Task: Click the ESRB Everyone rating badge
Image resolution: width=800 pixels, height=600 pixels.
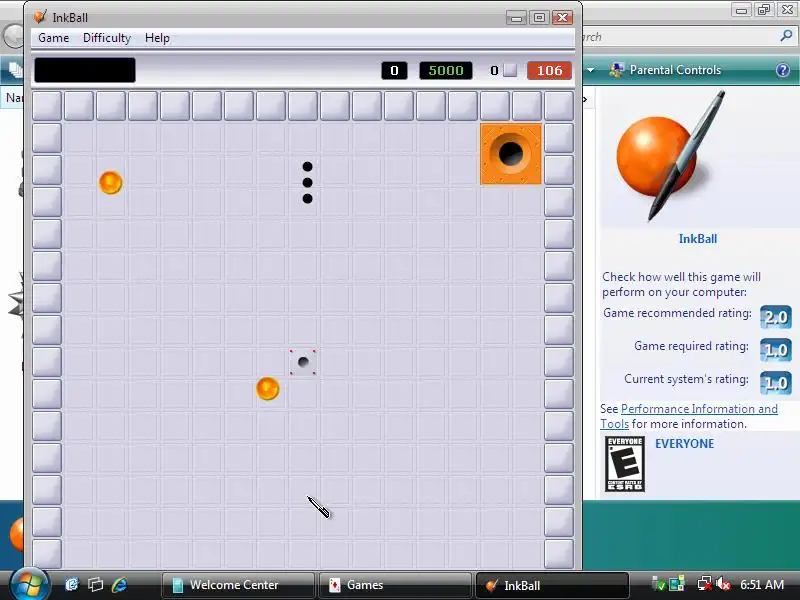Action: (x=624, y=464)
